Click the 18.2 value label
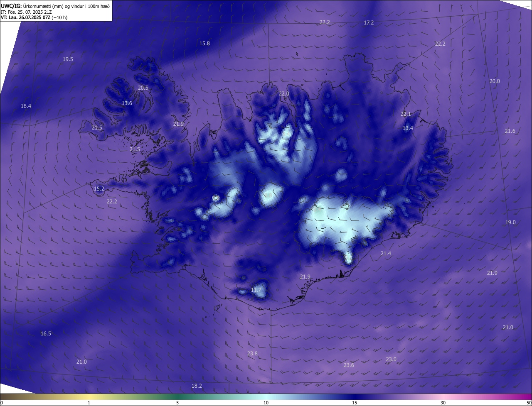 click(197, 386)
